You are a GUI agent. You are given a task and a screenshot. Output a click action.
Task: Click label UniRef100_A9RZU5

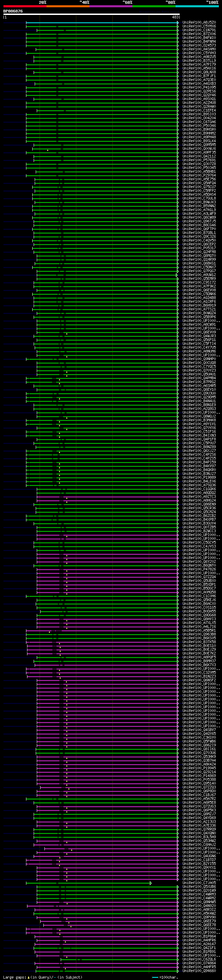click(199, 57)
